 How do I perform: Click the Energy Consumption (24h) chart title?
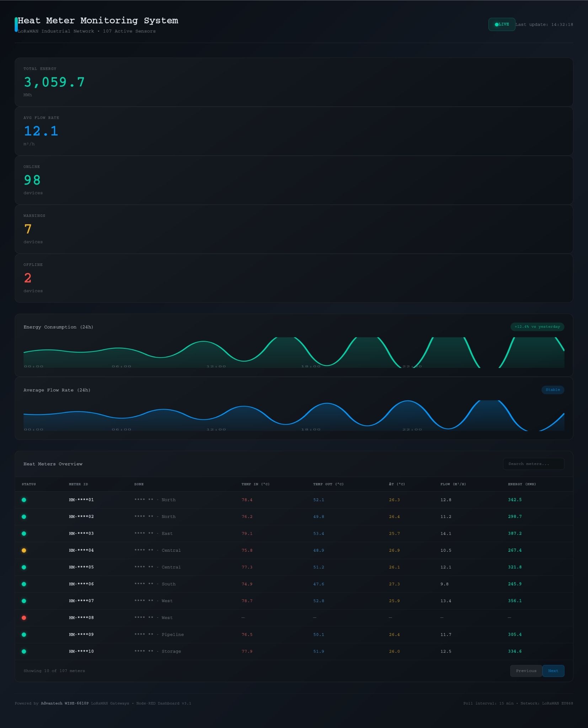pos(58,327)
